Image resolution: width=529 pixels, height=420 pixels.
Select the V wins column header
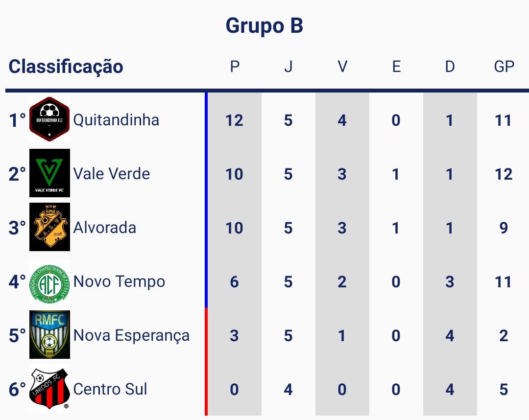point(342,67)
